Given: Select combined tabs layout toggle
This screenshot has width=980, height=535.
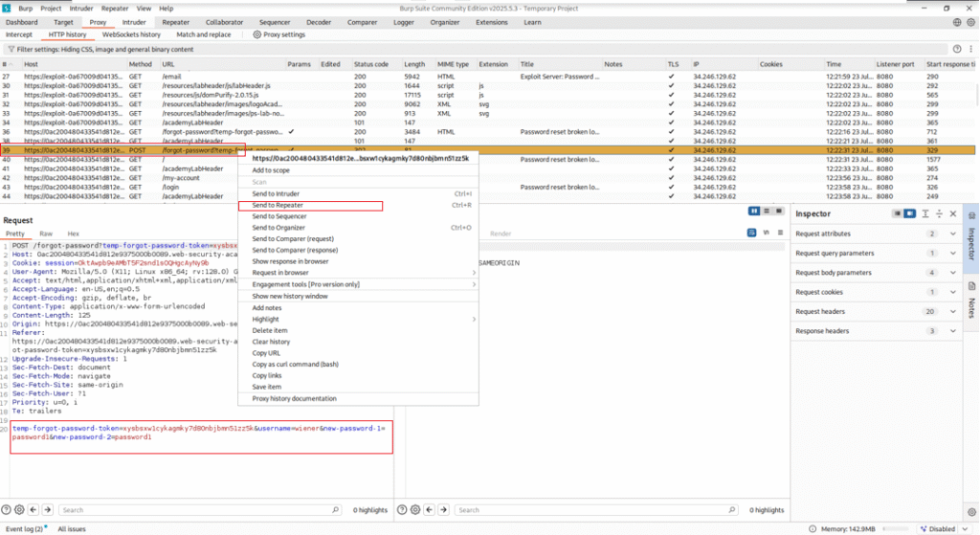Looking at the screenshot, I should click(779, 212).
